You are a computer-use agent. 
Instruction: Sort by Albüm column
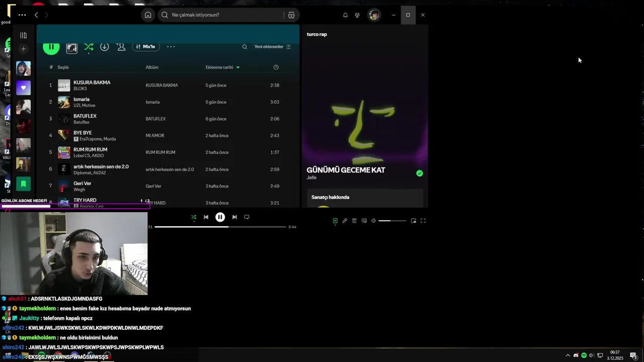click(x=152, y=67)
